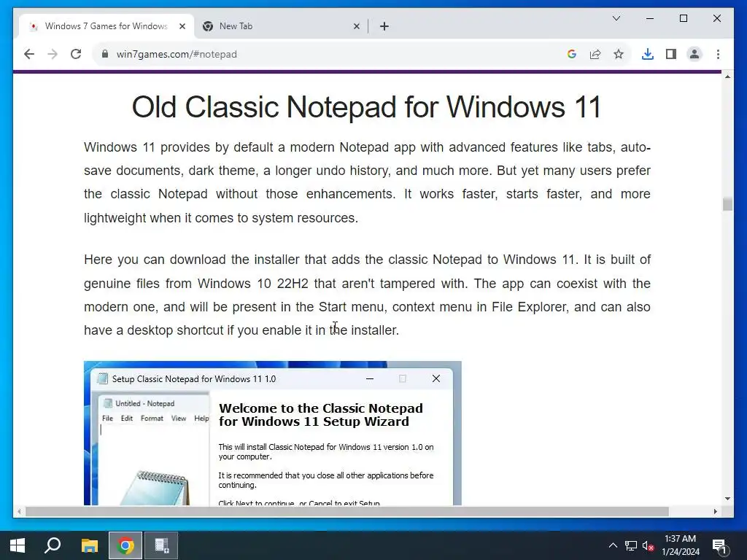
Task: Open Chrome three-dot menu
Action: tap(718, 54)
